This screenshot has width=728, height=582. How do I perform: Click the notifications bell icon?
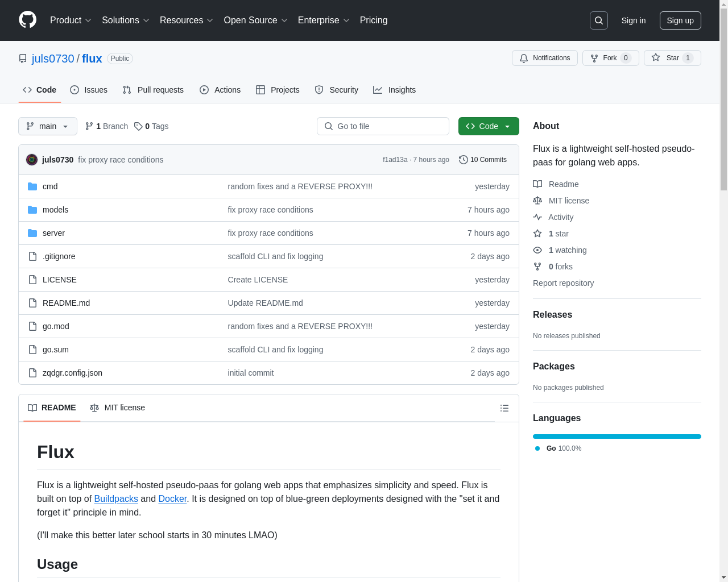(x=524, y=57)
